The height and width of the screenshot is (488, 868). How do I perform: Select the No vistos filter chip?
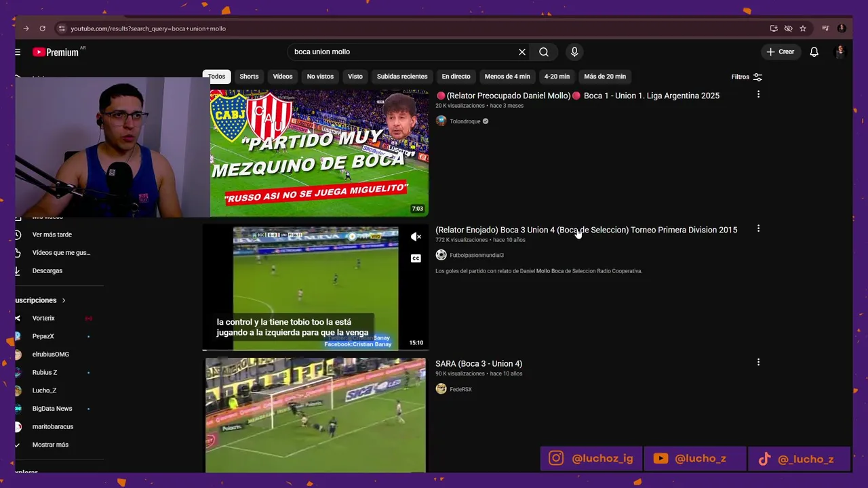(320, 77)
